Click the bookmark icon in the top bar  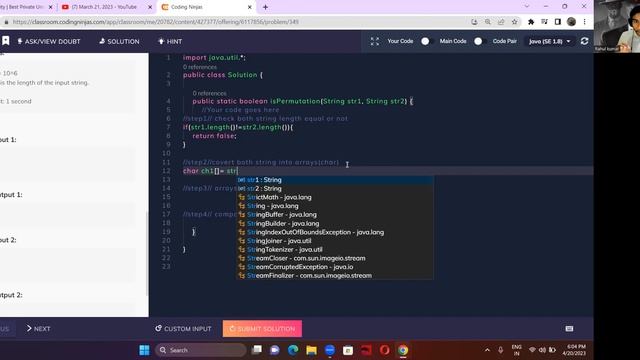click(x=6, y=41)
